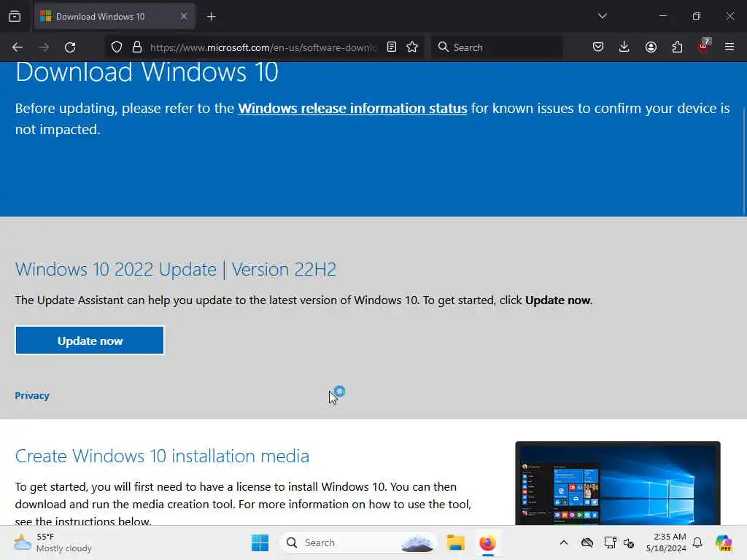
Task: Open Firefox application hamburger menu
Action: click(x=729, y=47)
